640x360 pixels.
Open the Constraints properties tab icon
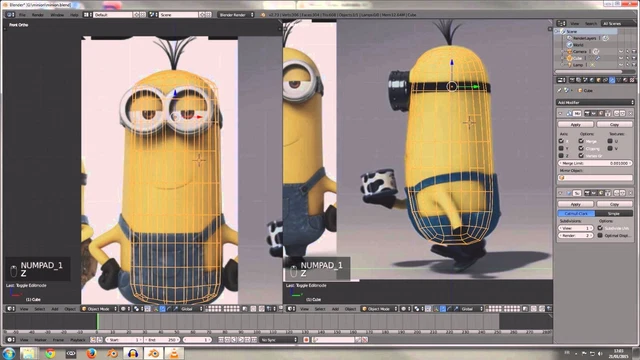pyautogui.click(x=605, y=80)
